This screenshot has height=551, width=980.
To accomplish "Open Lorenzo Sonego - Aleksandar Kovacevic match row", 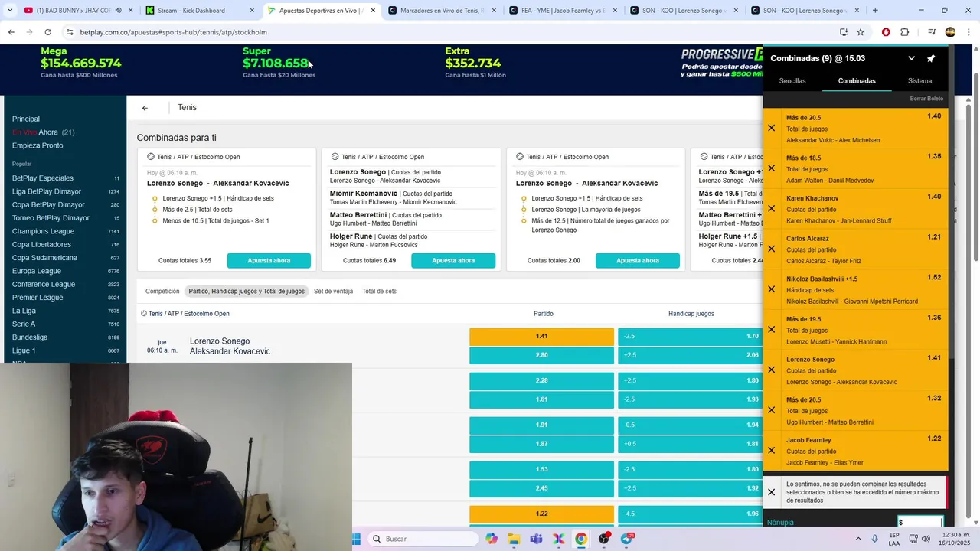I will pos(230,347).
